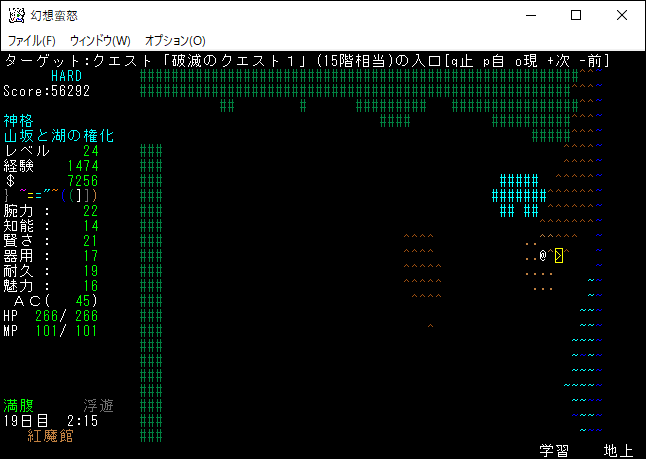
Task: Open the ウィンドウ(W) menu
Action: pos(100,41)
